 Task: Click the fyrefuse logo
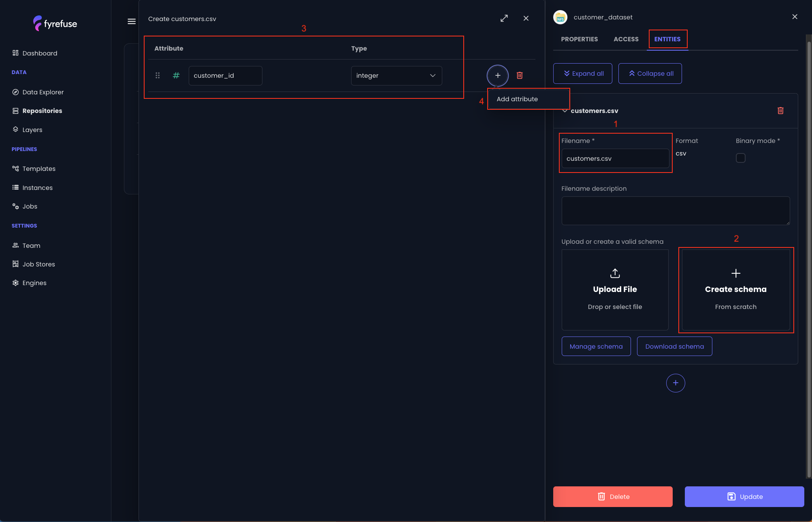click(55, 23)
